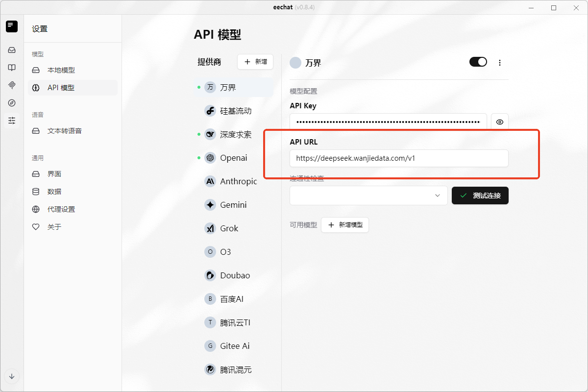This screenshot has width=588, height=392.
Task: Open API 模型 settings
Action: 73,88
